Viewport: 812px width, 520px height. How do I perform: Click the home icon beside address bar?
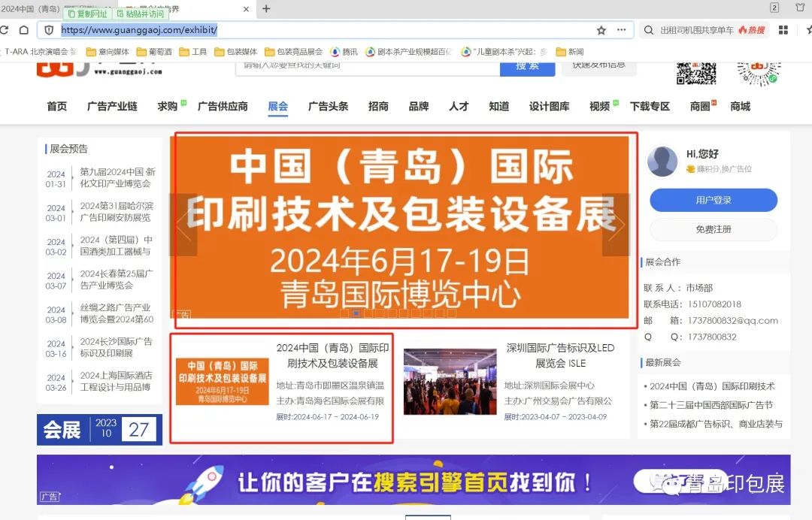[24, 30]
